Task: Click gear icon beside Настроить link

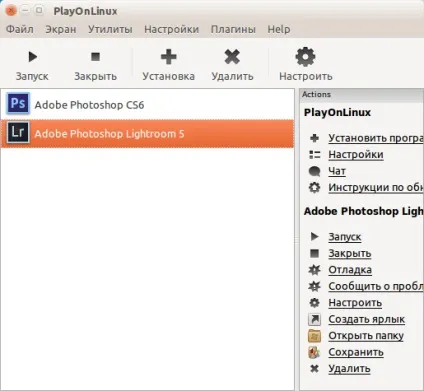Action: pos(314,303)
